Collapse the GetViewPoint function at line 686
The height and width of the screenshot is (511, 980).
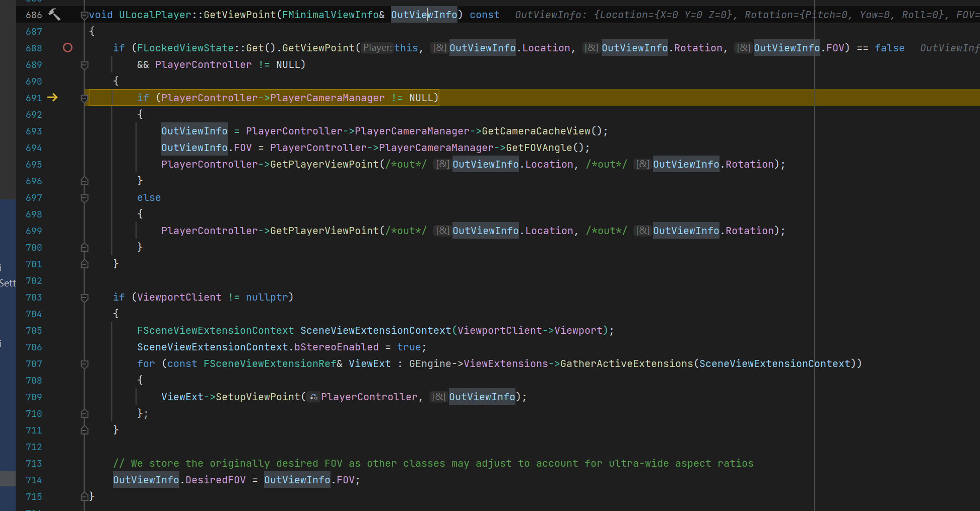[x=85, y=15]
